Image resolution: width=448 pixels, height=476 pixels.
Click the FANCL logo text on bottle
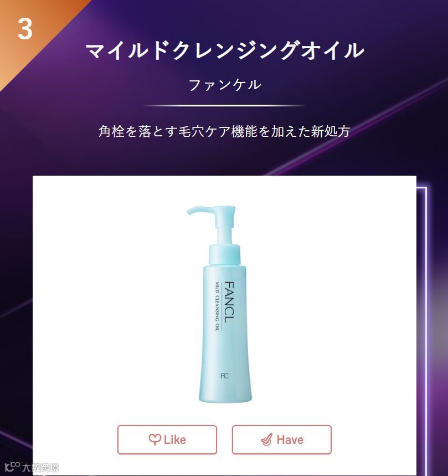[x=229, y=303]
